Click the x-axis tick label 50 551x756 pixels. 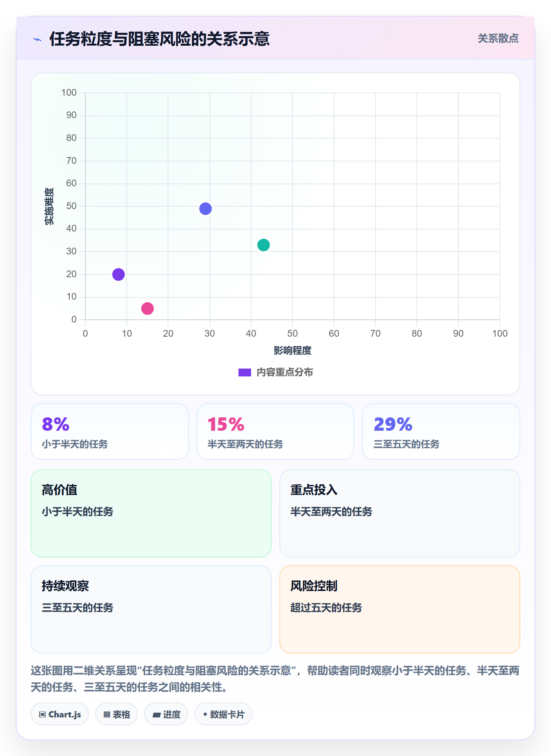tap(292, 334)
